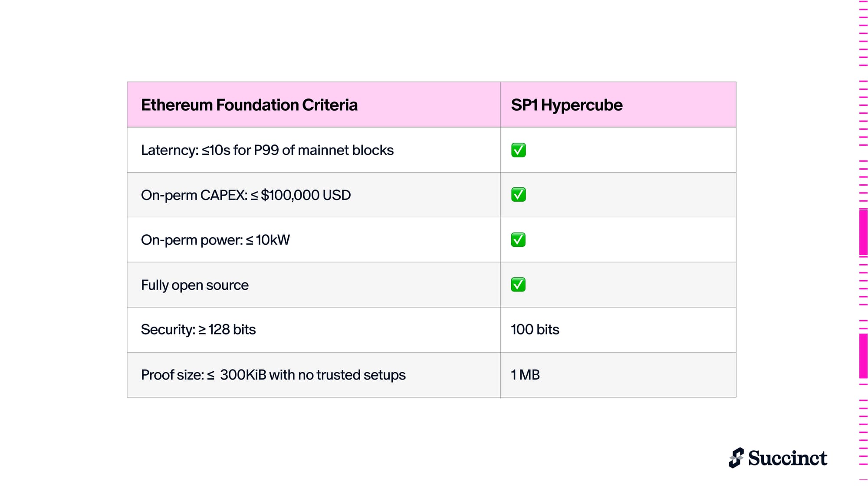This screenshot has height=488, width=868.
Task: Click the green checkmark in the CAPEX row
Action: (518, 195)
